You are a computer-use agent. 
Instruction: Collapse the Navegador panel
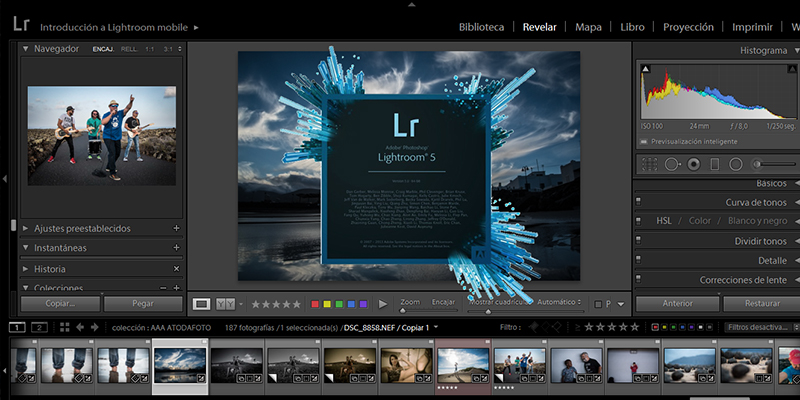click(26, 49)
